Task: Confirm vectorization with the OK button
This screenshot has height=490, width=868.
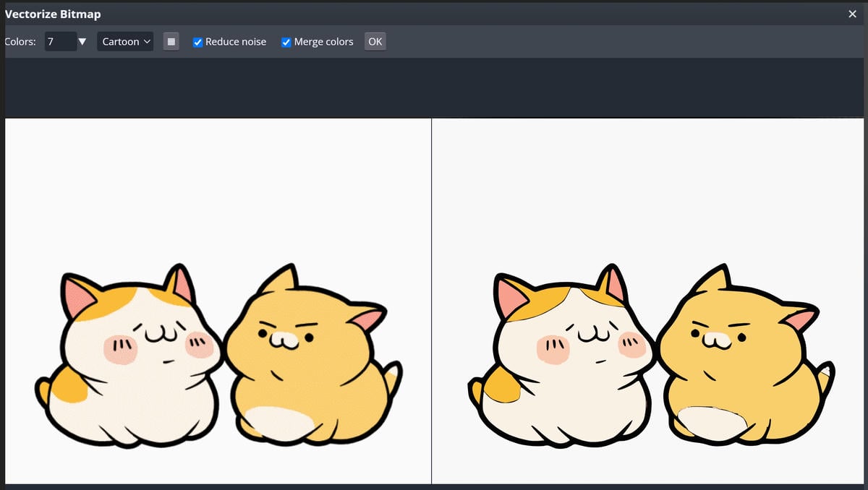Action: (375, 42)
